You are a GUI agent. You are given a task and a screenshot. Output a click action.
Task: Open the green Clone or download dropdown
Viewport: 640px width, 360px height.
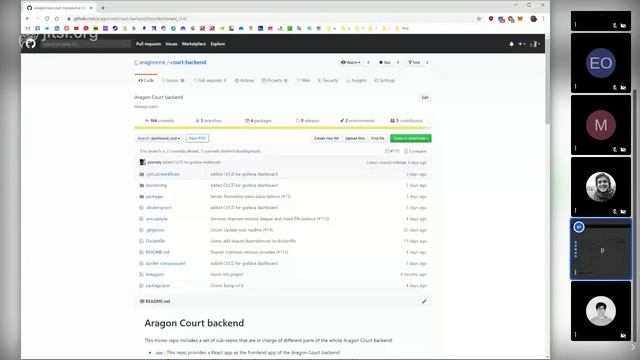pos(411,138)
